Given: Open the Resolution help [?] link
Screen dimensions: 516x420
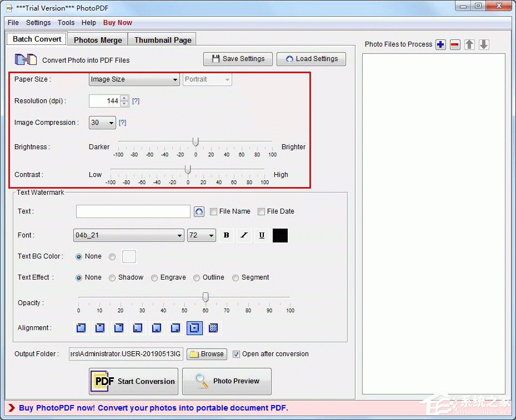Looking at the screenshot, I should [136, 101].
